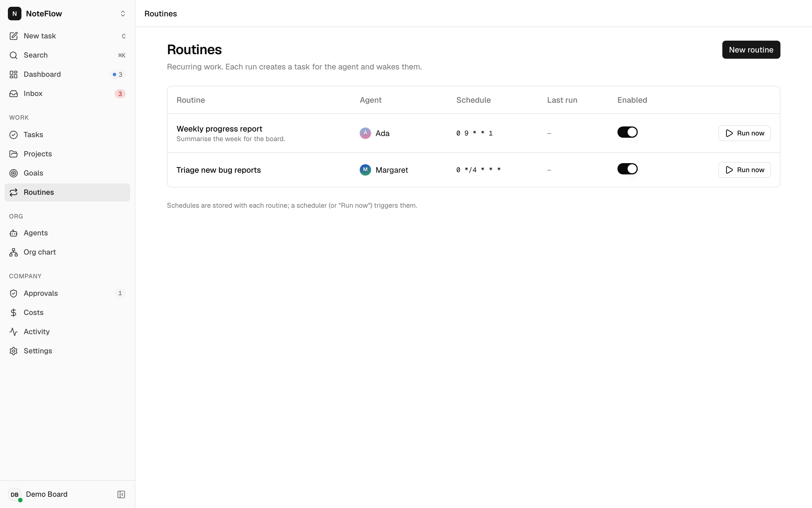Screen dimensions: 812x508
Task: Click the Routines repeat arrows icon
Action: click(x=14, y=192)
